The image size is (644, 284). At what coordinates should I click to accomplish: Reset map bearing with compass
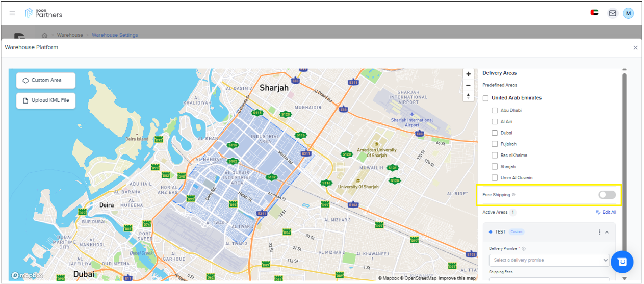tap(468, 96)
